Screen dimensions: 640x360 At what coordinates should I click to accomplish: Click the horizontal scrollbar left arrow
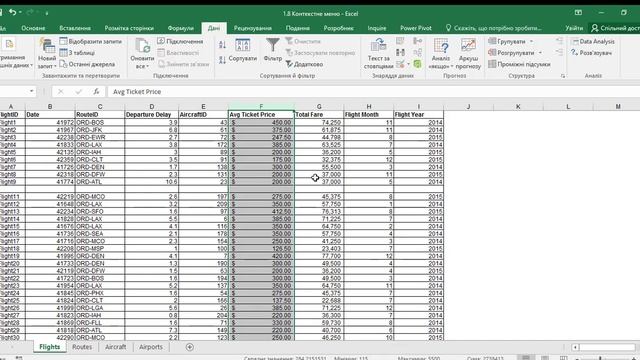(x=575, y=347)
